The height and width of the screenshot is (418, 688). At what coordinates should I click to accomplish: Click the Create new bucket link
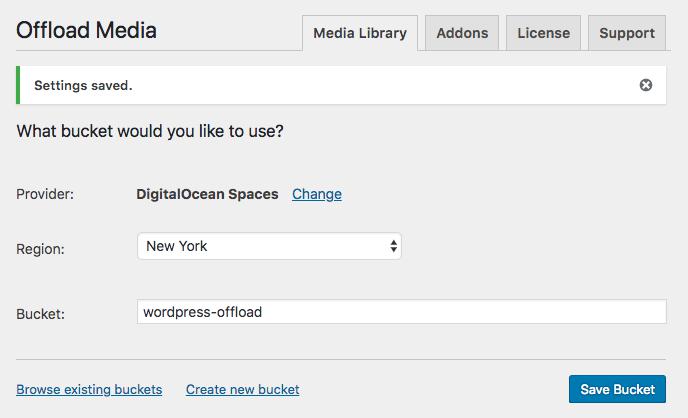(242, 389)
